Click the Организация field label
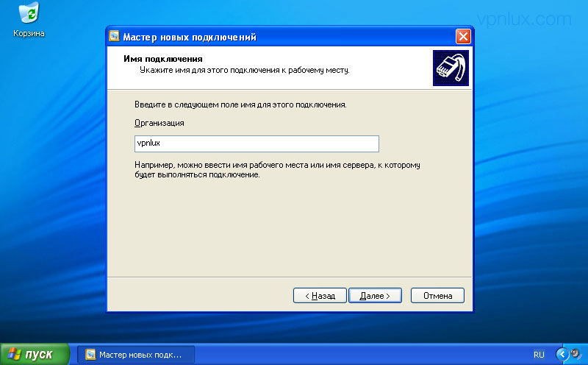 [159, 123]
